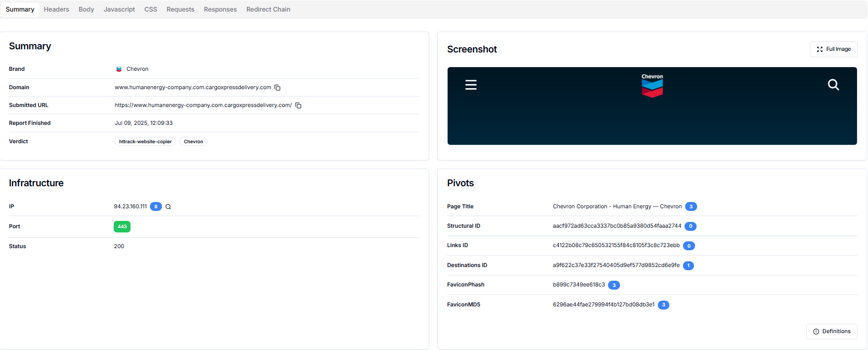This screenshot has height=351, width=868.
Task: Click the Chevron brand favicon
Action: [x=119, y=69]
